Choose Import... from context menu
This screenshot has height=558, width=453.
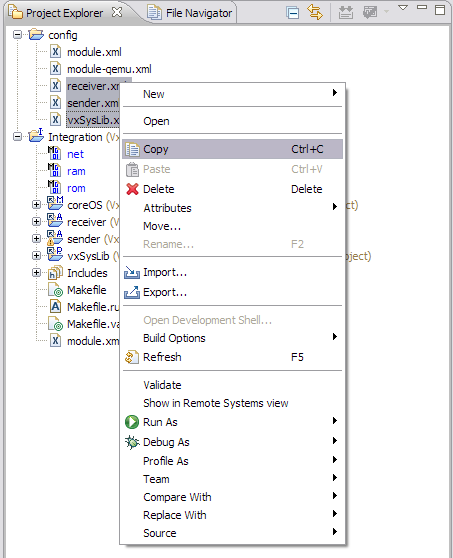(x=232, y=273)
